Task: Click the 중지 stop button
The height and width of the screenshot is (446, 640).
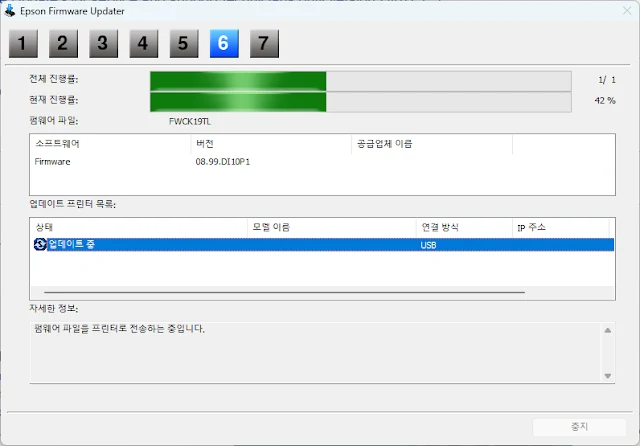Action: [579, 426]
